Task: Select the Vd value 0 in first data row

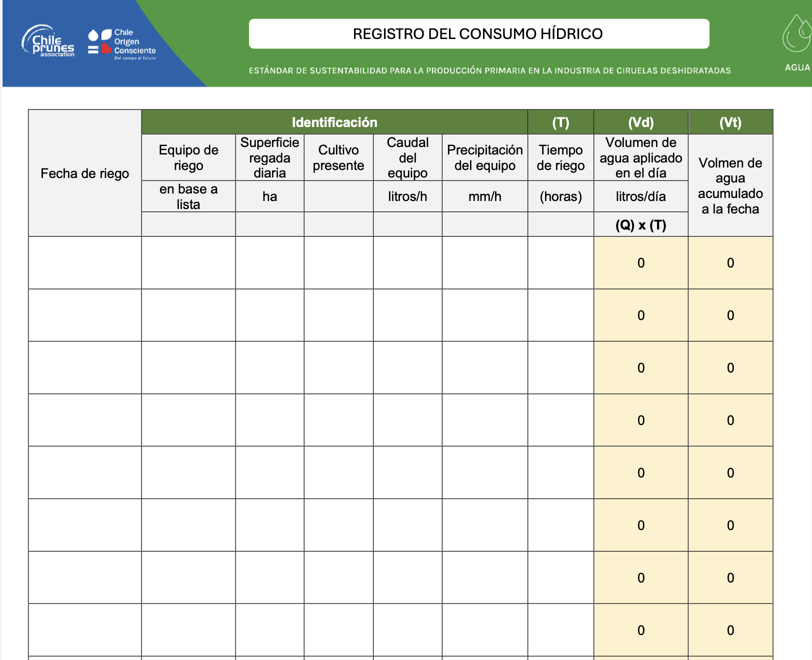Action: (641, 262)
